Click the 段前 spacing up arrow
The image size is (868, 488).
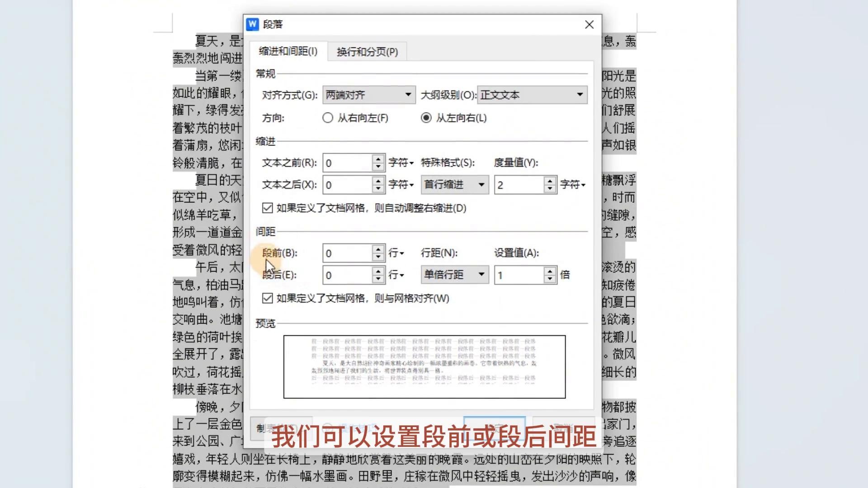point(378,249)
